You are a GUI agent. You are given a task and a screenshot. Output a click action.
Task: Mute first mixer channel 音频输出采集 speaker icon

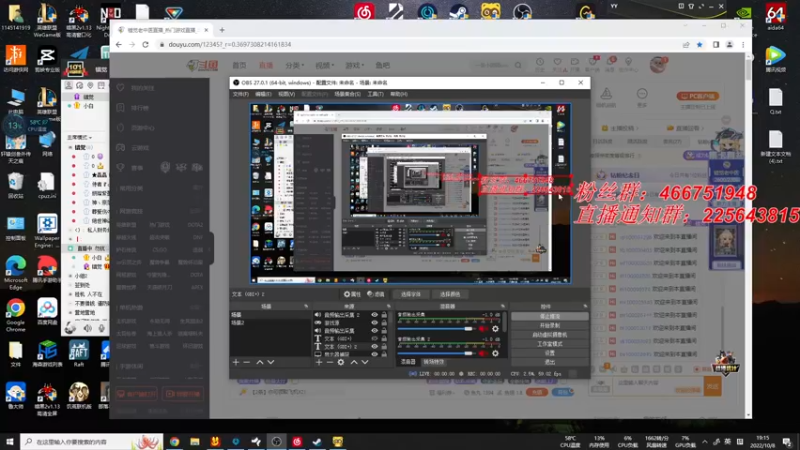tap(483, 329)
